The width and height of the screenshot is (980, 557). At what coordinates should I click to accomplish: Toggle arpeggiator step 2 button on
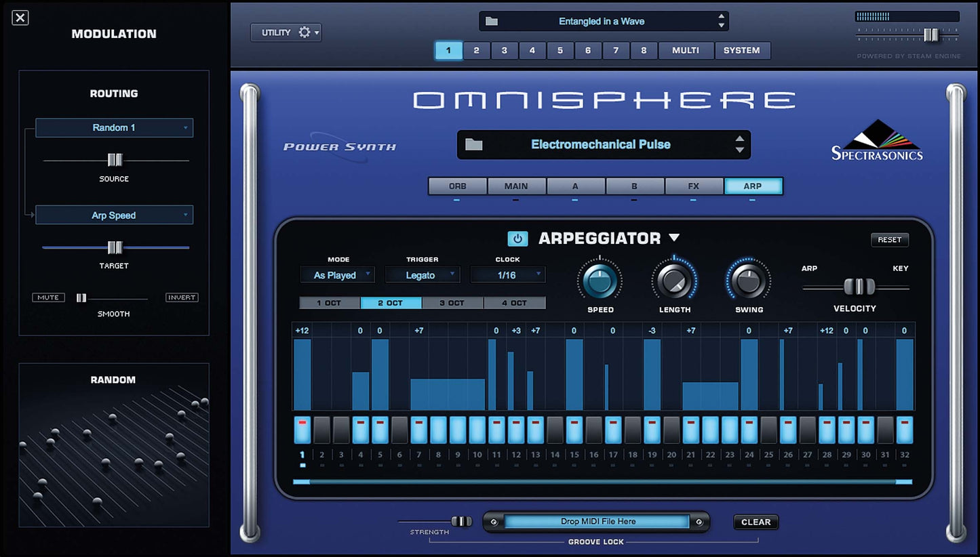(321, 430)
